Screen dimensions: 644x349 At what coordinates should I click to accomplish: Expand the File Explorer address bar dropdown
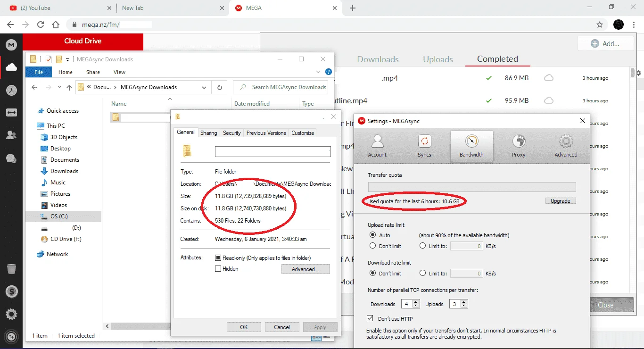tap(204, 87)
